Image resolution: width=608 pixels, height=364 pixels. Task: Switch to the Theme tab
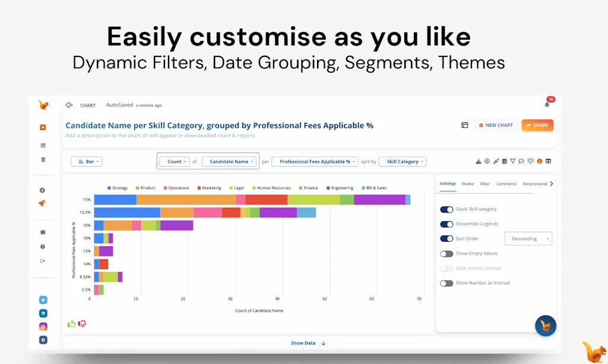pos(467,184)
